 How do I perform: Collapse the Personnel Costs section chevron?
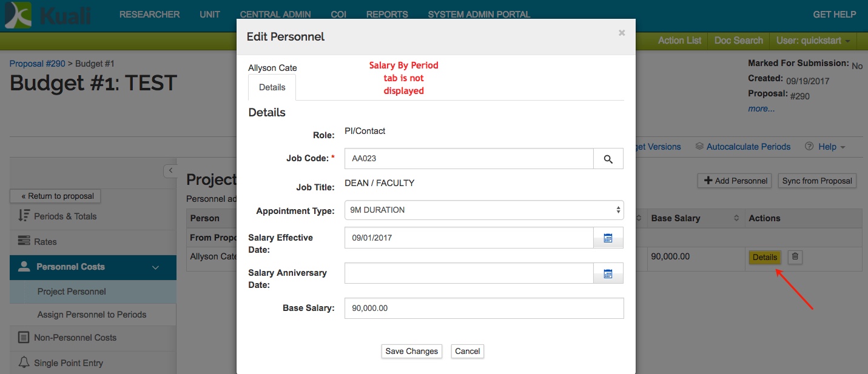[x=155, y=267]
